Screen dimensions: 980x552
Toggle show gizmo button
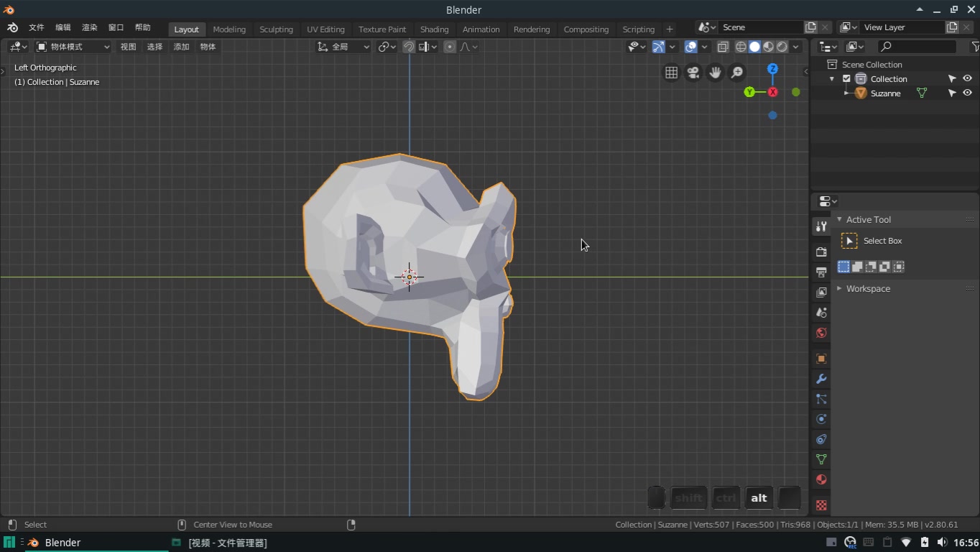pos(658,47)
